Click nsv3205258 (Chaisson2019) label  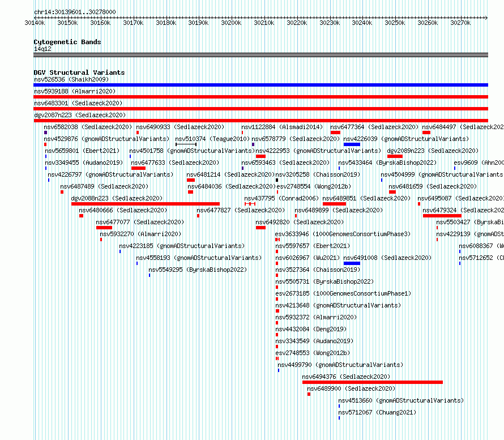pos(318,174)
